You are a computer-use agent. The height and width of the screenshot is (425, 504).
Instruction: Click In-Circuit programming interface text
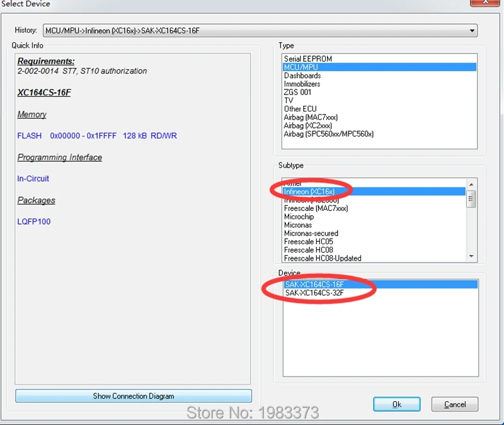coord(33,179)
